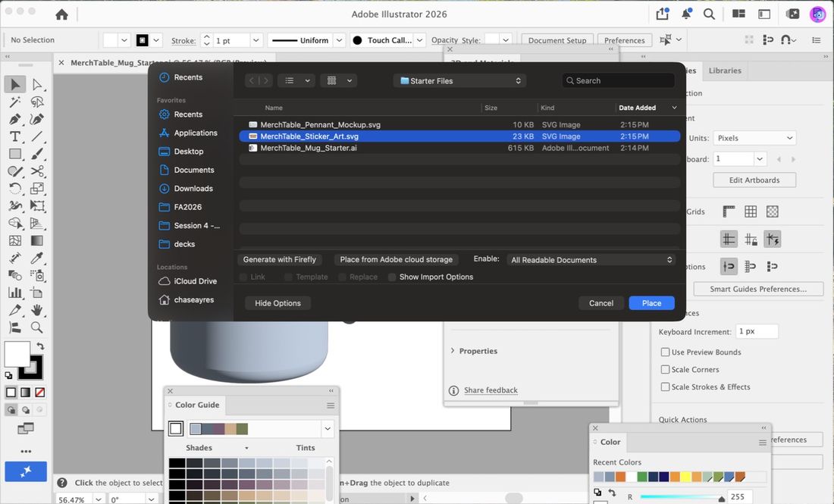
Task: Open Edit Toolbar three dots
Action: click(x=26, y=452)
